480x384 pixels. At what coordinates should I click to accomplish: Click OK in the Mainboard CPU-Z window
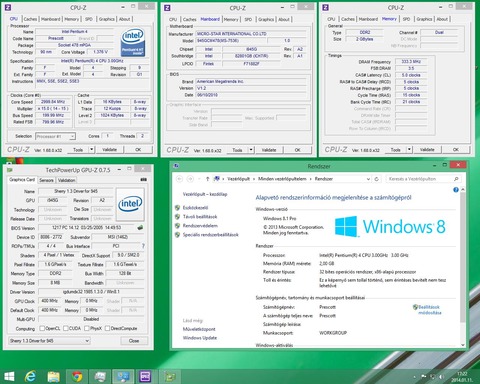point(298,150)
